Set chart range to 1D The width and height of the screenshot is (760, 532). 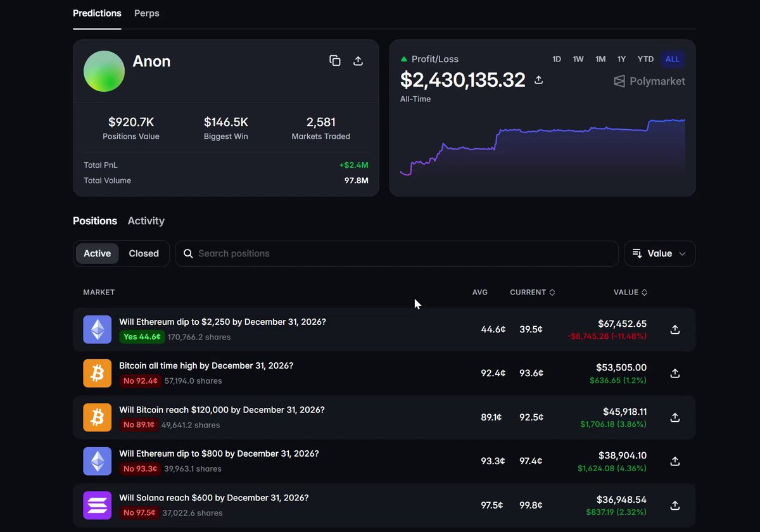(557, 59)
